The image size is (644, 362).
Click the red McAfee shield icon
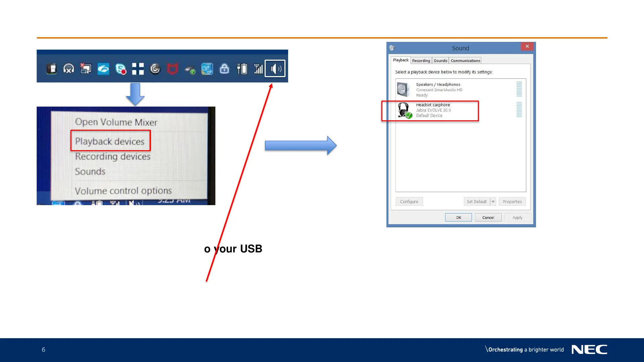tap(172, 69)
